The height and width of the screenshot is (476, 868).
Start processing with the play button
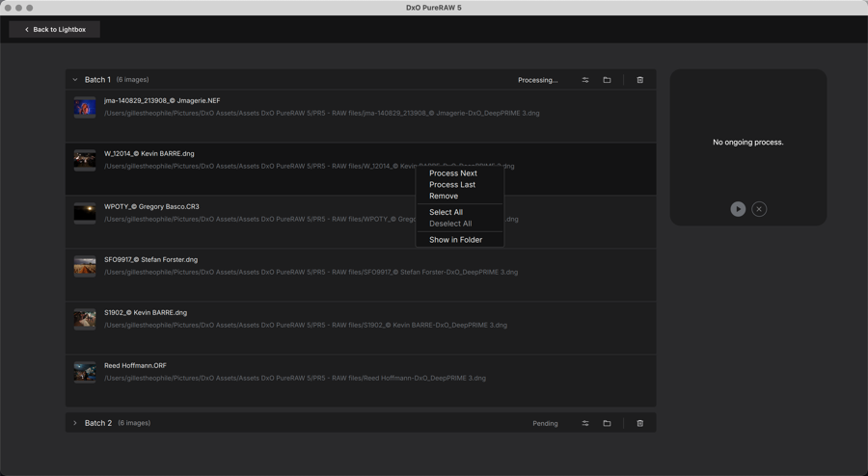coord(738,209)
